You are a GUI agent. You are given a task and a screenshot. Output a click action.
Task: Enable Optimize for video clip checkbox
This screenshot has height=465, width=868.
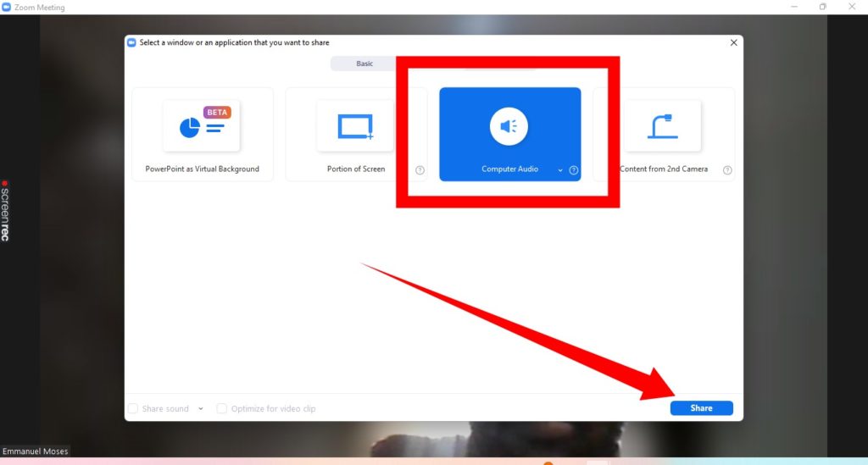[221, 408]
